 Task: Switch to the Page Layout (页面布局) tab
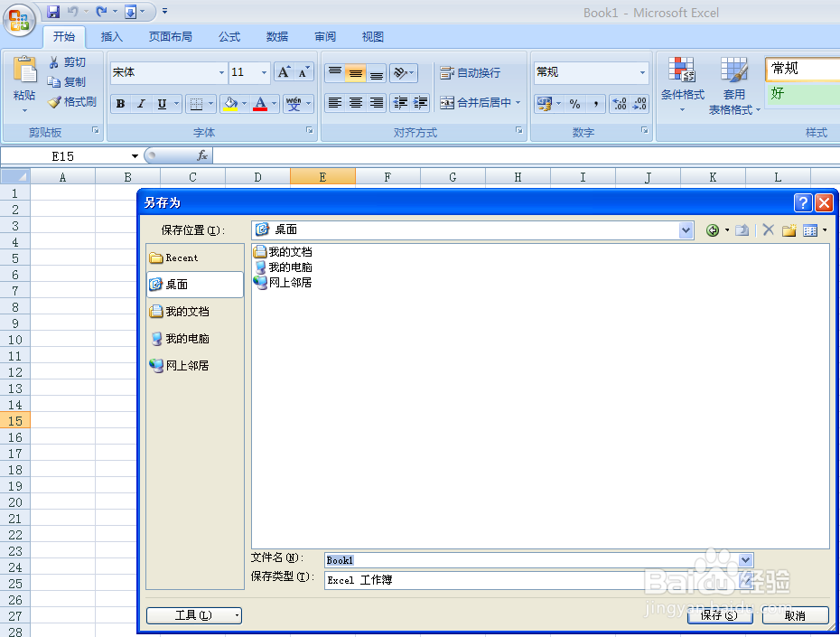tap(171, 36)
